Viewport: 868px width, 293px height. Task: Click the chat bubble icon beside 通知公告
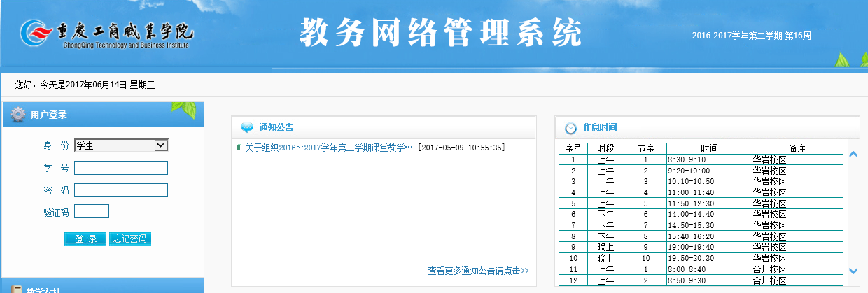[247, 128]
